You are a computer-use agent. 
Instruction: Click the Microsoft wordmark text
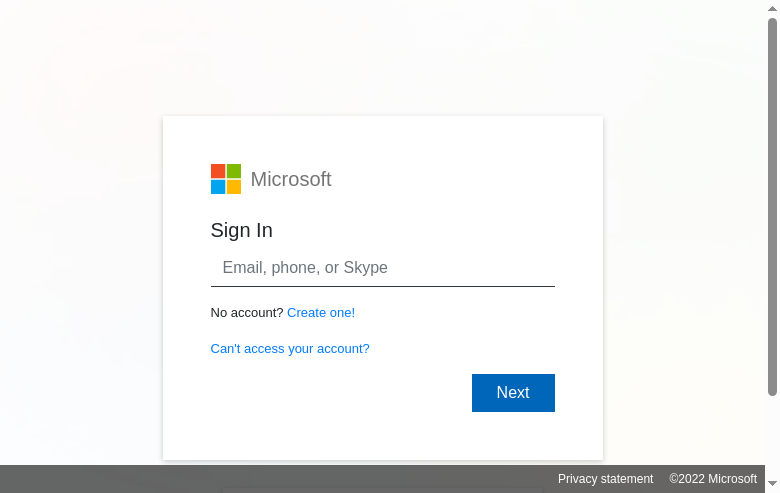[x=291, y=179]
